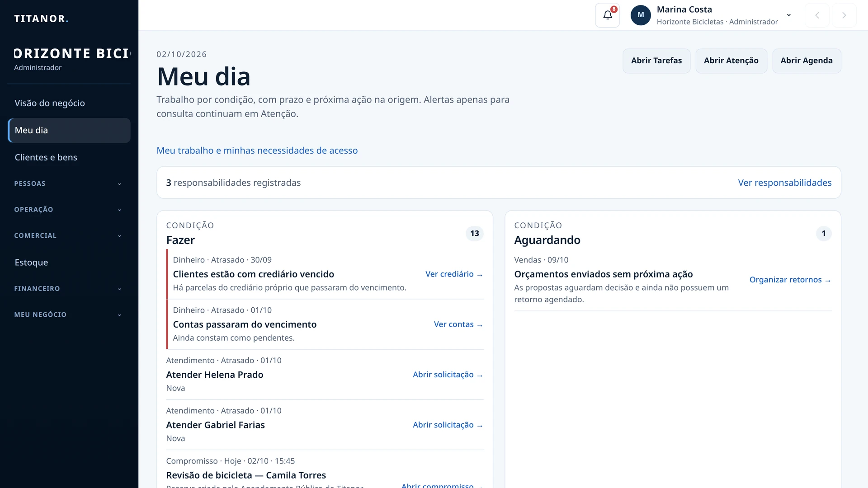Go back with the left arrow button
This screenshot has height=488, width=868.
click(x=817, y=15)
